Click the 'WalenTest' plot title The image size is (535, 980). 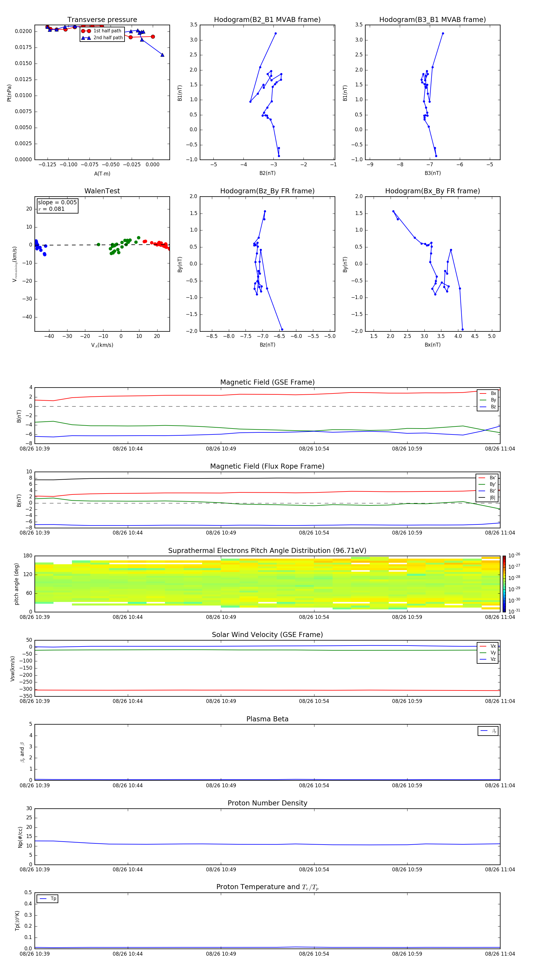[x=102, y=191]
